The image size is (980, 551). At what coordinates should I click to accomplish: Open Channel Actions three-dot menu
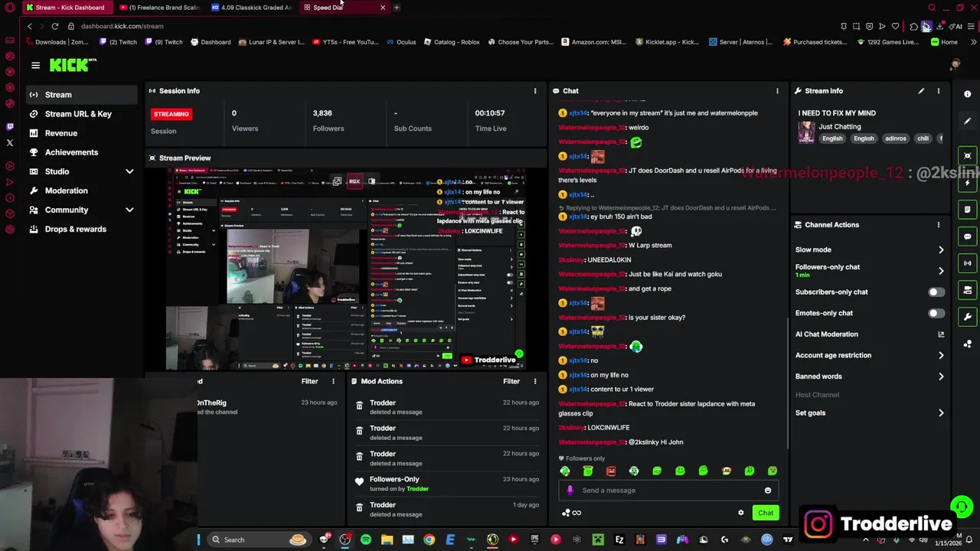click(939, 225)
